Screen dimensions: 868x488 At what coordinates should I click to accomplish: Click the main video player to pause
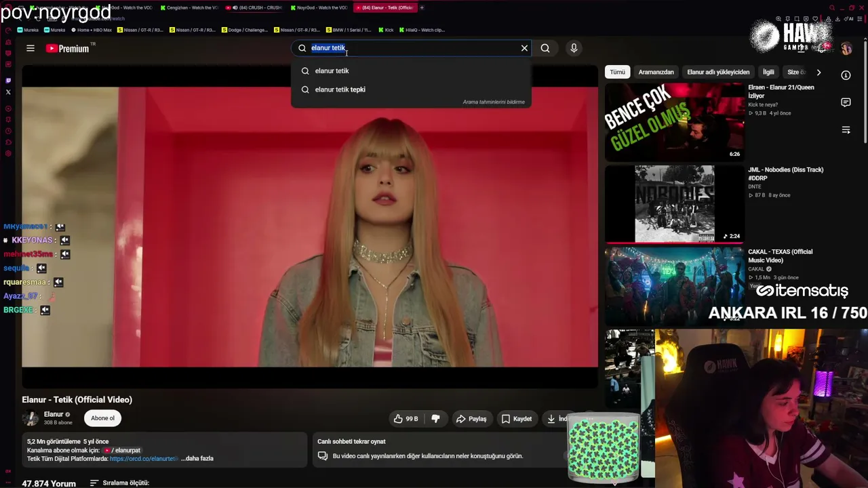(310, 227)
